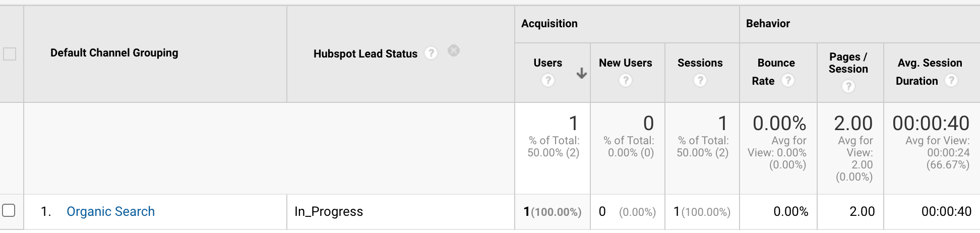The image size is (980, 233).
Task: Click the Users sort descending arrow
Action: pyautogui.click(x=582, y=74)
